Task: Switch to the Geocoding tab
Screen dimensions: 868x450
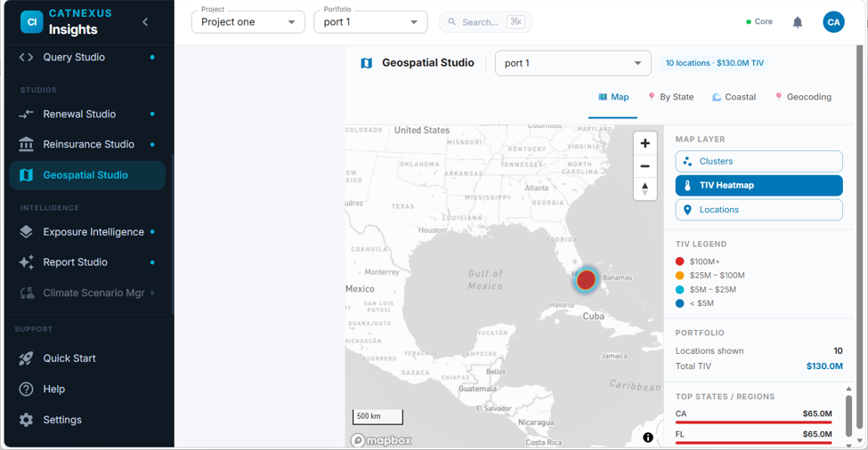Action: (x=803, y=97)
